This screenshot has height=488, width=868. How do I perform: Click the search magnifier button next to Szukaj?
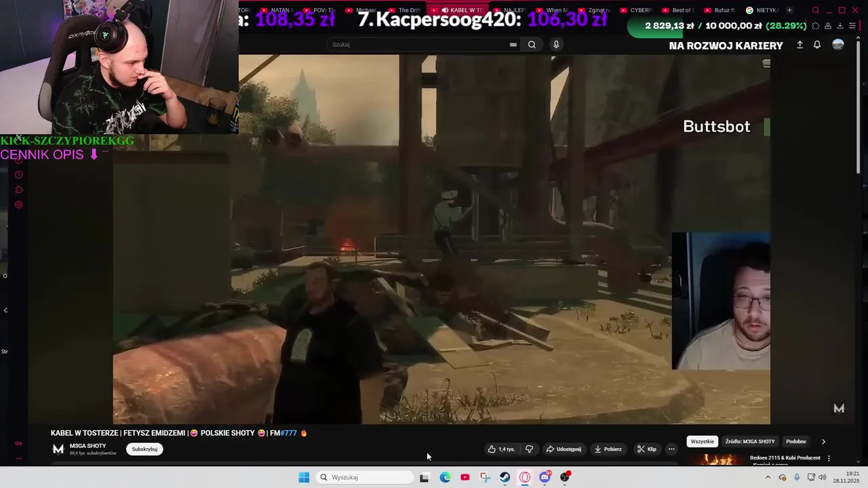532,45
